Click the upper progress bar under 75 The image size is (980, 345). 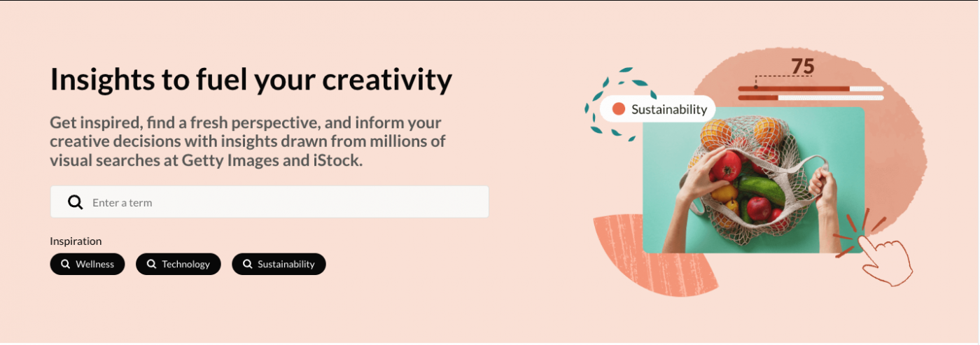[810, 89]
